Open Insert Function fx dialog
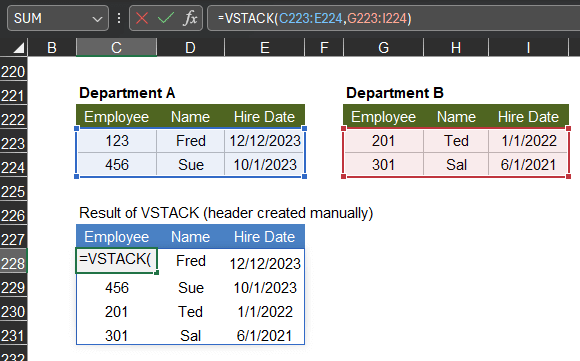This screenshot has height=361, width=580. (190, 18)
